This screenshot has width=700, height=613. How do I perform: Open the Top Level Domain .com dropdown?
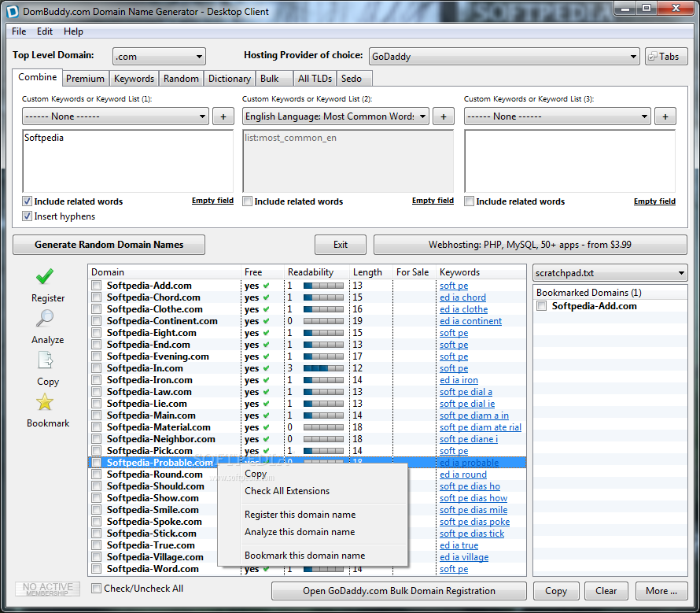click(x=159, y=57)
